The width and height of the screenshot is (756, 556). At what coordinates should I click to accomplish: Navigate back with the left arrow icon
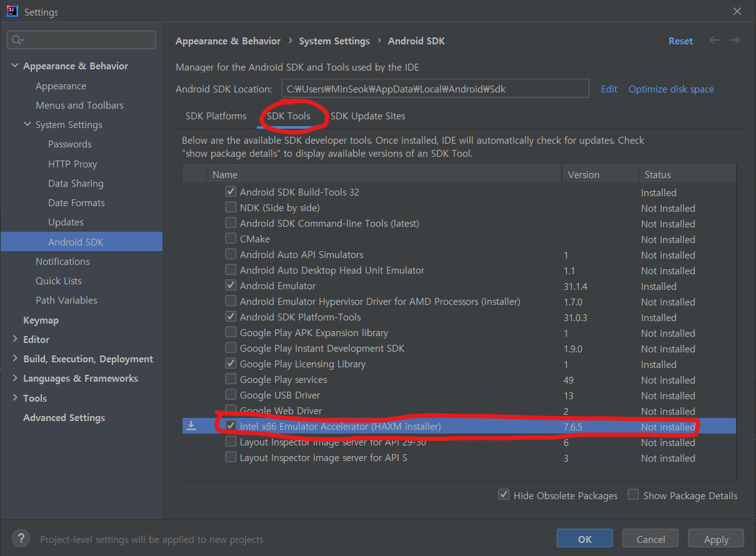coord(714,41)
